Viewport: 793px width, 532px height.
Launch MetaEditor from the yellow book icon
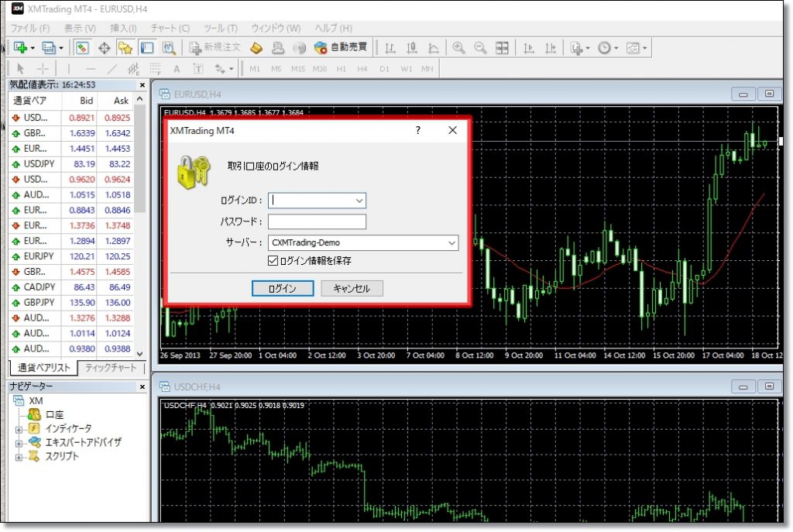pyautogui.click(x=256, y=48)
